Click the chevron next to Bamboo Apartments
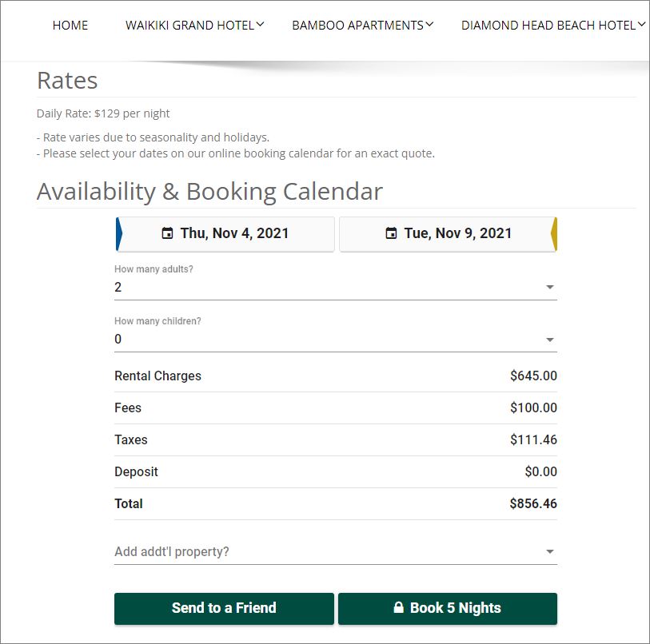Image resolution: width=650 pixels, height=644 pixels. click(429, 25)
